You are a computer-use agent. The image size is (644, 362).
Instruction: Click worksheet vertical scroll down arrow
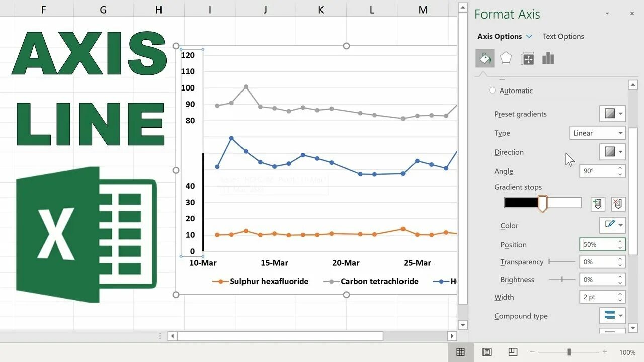tap(463, 325)
